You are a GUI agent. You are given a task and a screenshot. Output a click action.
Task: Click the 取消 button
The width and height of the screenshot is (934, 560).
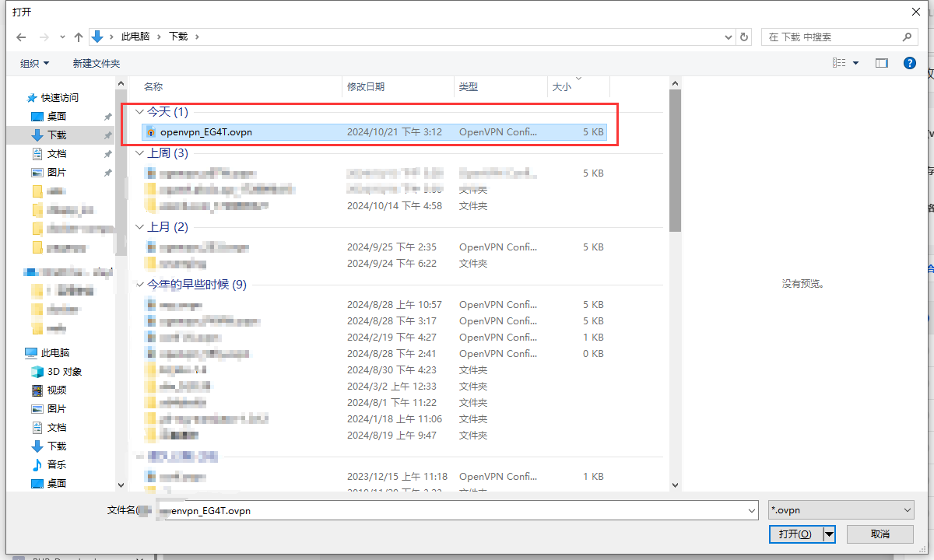pyautogui.click(x=880, y=534)
